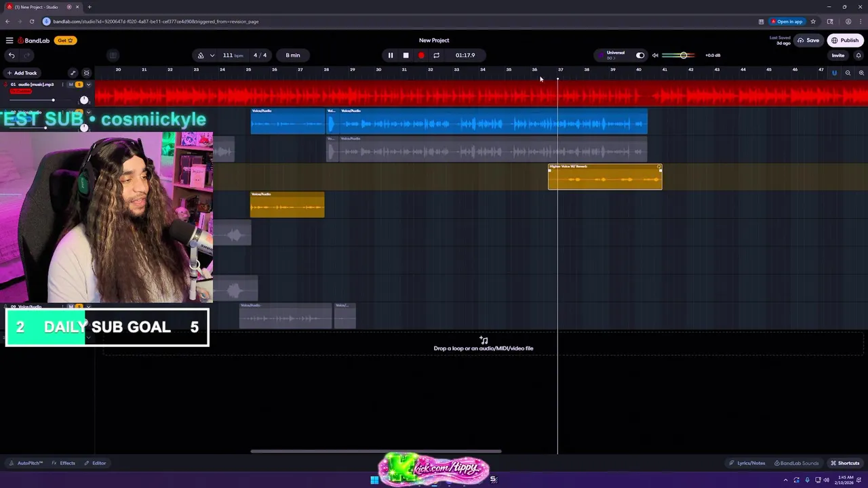Open options dots on audio [music].mp3 track
This screenshot has width=868, height=488.
[62, 85]
